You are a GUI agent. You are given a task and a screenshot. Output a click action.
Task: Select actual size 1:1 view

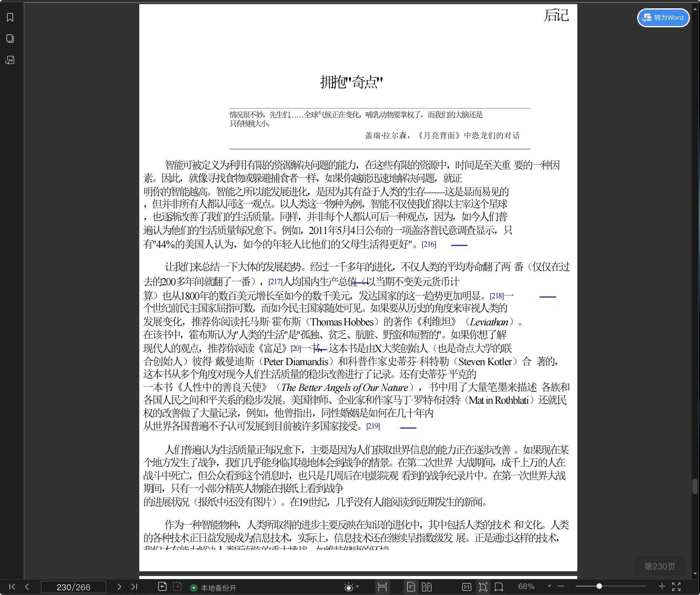pos(466,587)
